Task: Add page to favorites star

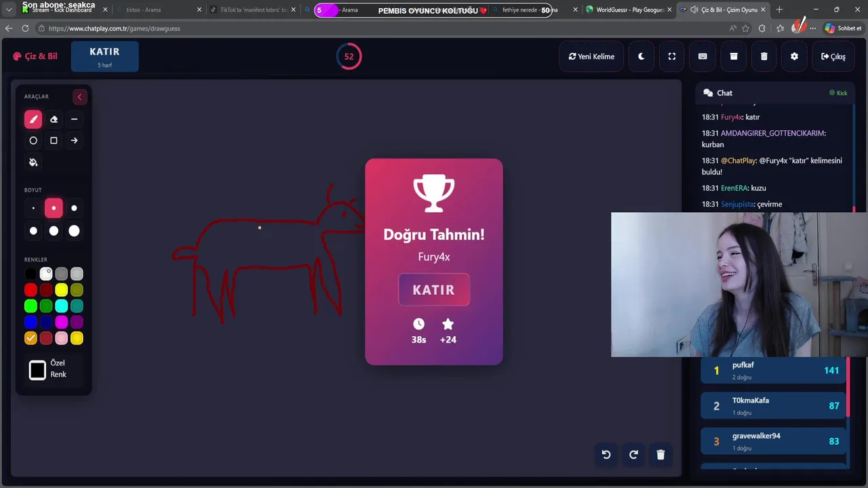Action: [x=746, y=28]
